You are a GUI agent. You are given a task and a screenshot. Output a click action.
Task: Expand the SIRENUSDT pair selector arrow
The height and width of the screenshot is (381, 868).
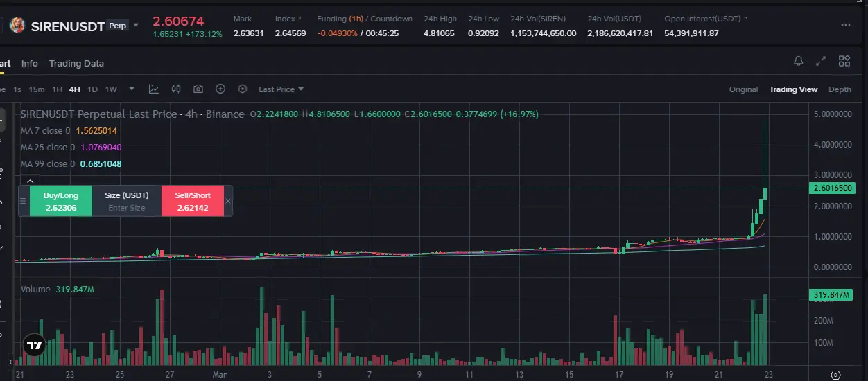coord(136,26)
